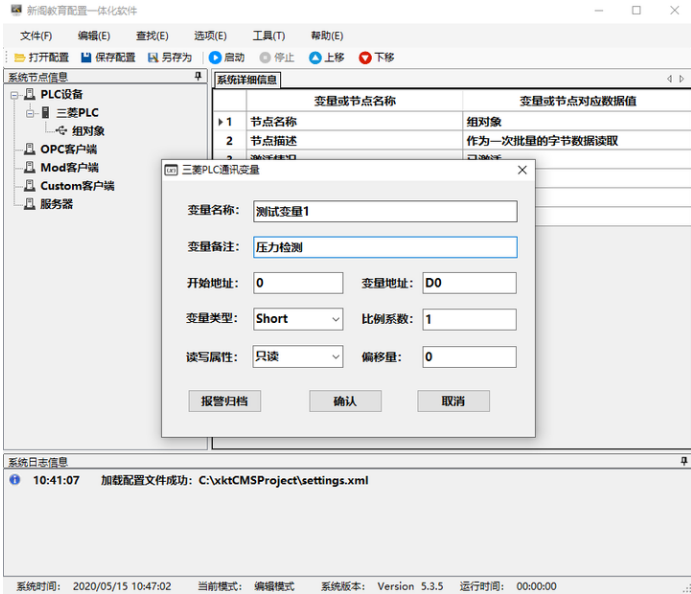Click the 三菱PLC通讯变量 dialog icon
The width and height of the screenshot is (691, 594).
[171, 170]
